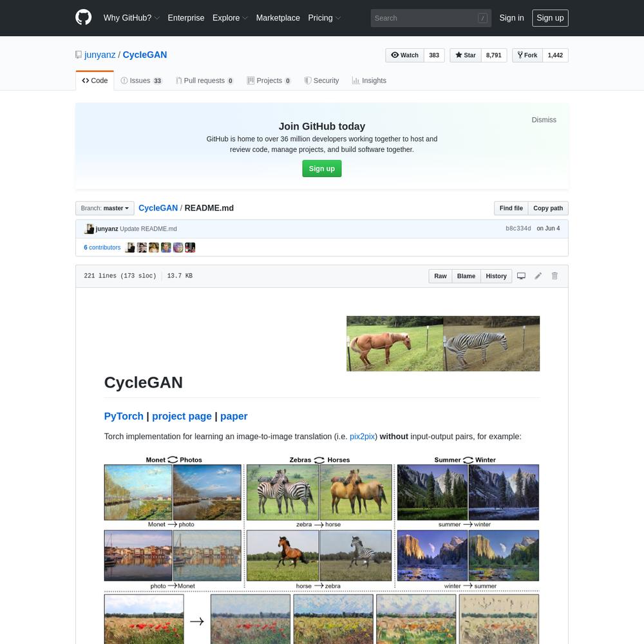Click the Monet/Zebras/Summer teaser image
The height and width of the screenshot is (644, 644).
[321, 549]
